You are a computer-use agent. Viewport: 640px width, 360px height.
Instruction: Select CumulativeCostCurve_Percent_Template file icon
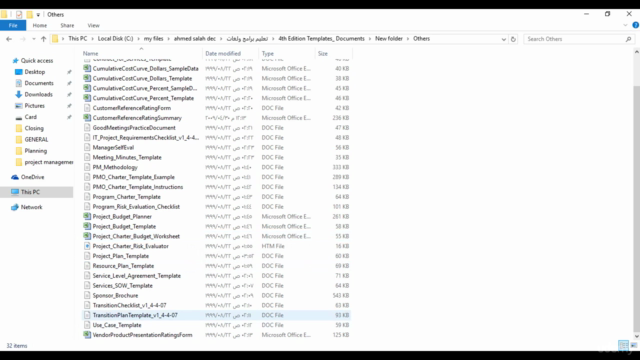coord(87,98)
